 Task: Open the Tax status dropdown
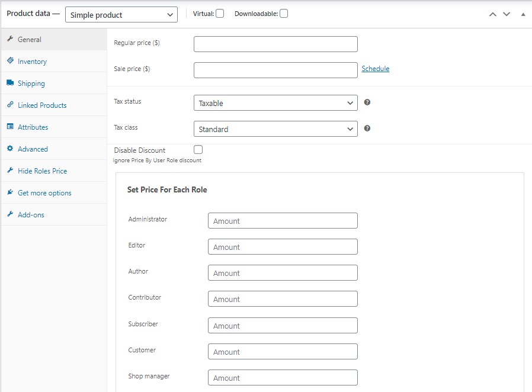275,102
